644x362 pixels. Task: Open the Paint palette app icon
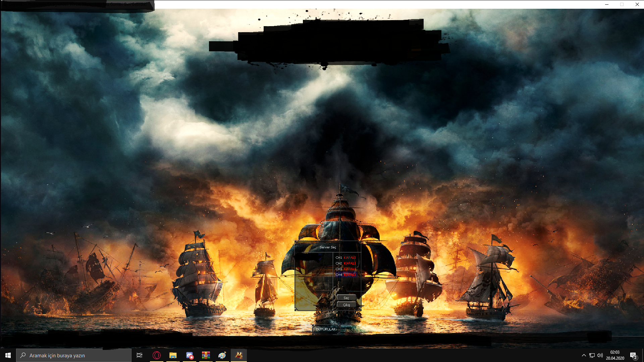[x=222, y=355]
